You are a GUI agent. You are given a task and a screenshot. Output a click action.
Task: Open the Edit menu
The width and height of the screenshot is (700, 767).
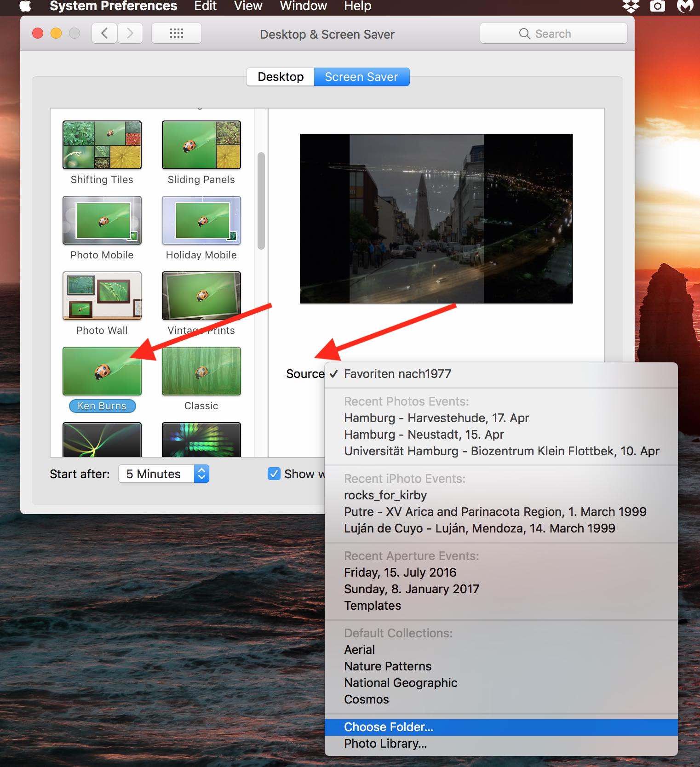click(x=205, y=6)
